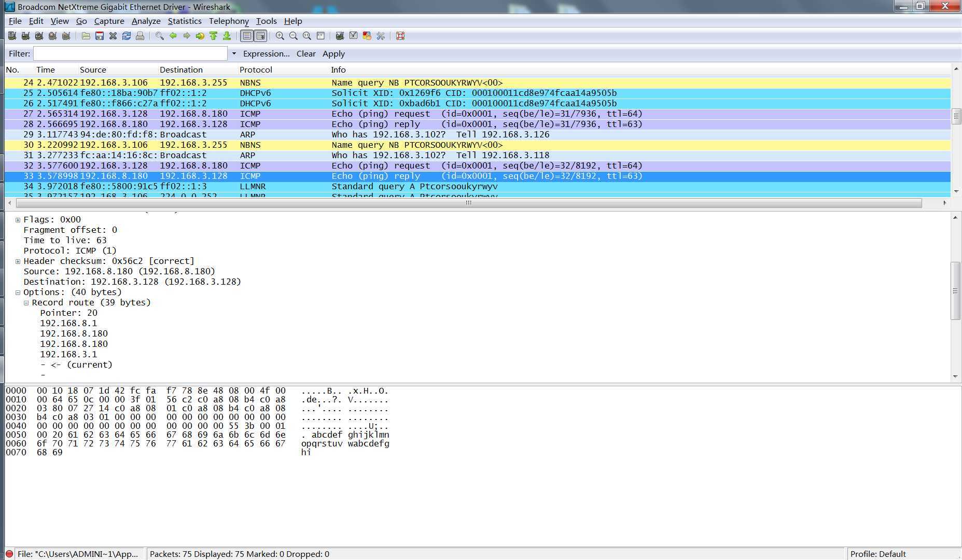Edit coloring rules
962x560 pixels.
tap(367, 36)
